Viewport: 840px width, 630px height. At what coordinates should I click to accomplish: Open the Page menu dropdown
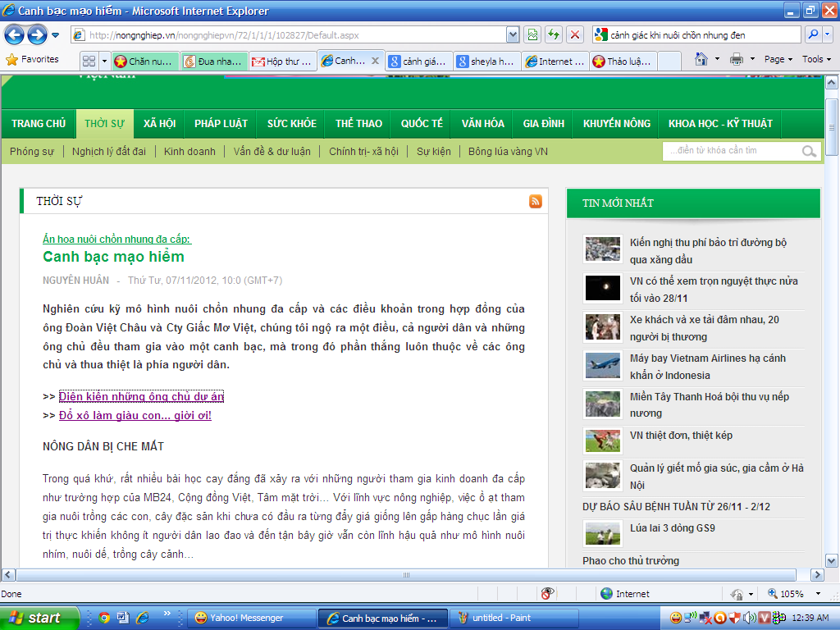click(778, 59)
